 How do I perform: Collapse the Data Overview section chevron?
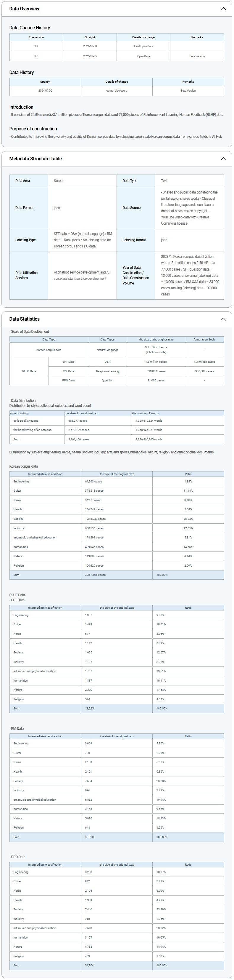click(x=223, y=9)
